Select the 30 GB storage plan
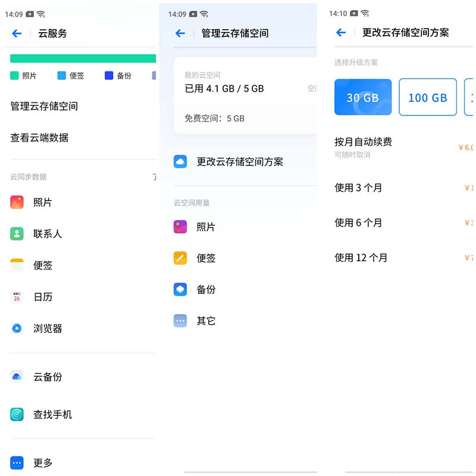476x476 pixels. point(363,98)
